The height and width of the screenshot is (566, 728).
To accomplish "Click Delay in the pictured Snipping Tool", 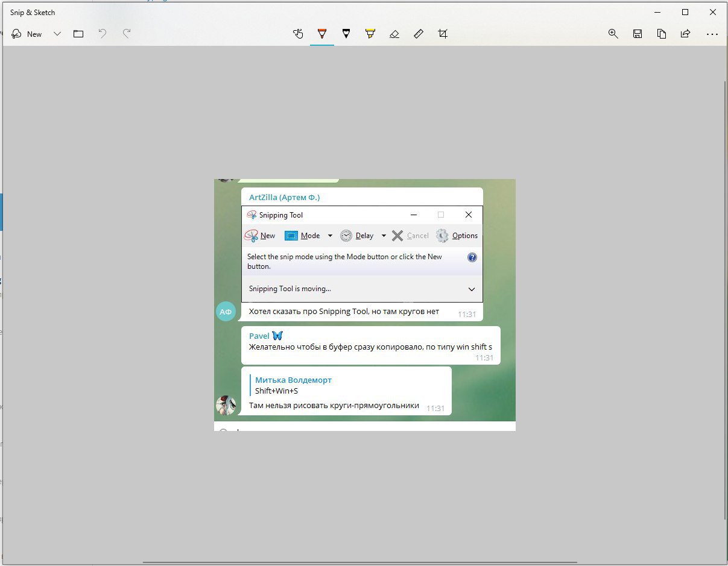I will [357, 236].
